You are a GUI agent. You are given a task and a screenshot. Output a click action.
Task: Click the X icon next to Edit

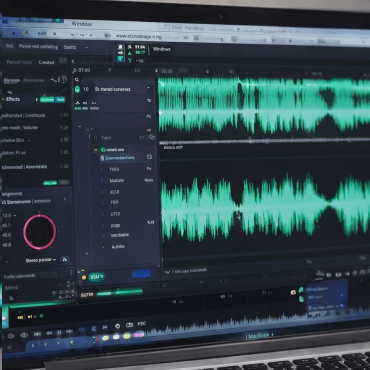[55, 34]
